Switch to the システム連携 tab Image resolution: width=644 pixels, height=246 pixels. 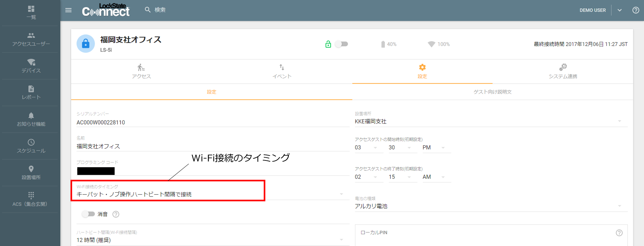pos(563,71)
